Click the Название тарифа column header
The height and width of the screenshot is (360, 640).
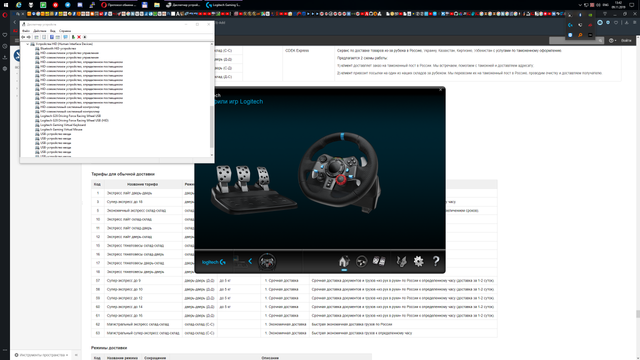(x=142, y=184)
